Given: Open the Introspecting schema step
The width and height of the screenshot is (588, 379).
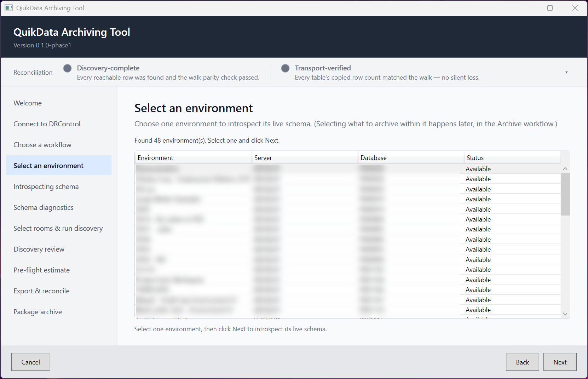Looking at the screenshot, I should pyautogui.click(x=59, y=186).
